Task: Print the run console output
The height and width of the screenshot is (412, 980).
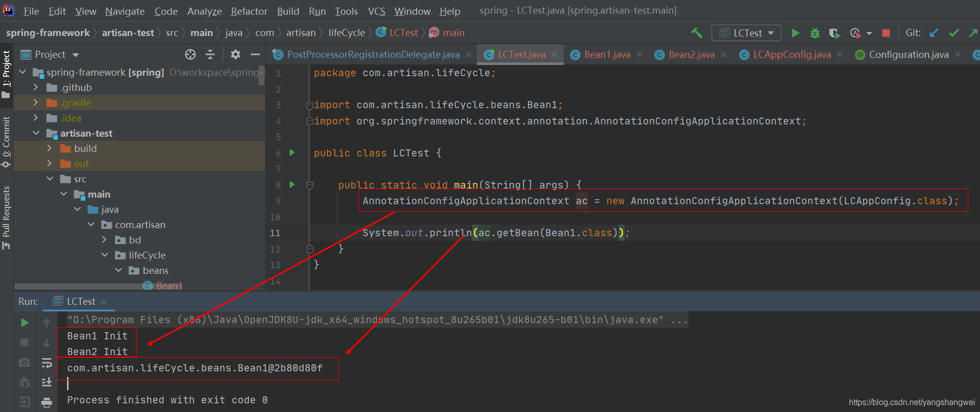Action: [x=47, y=403]
